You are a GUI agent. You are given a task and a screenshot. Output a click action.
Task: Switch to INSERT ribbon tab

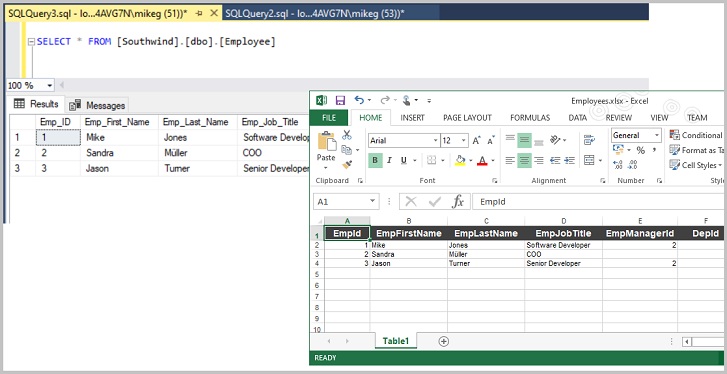(x=412, y=118)
